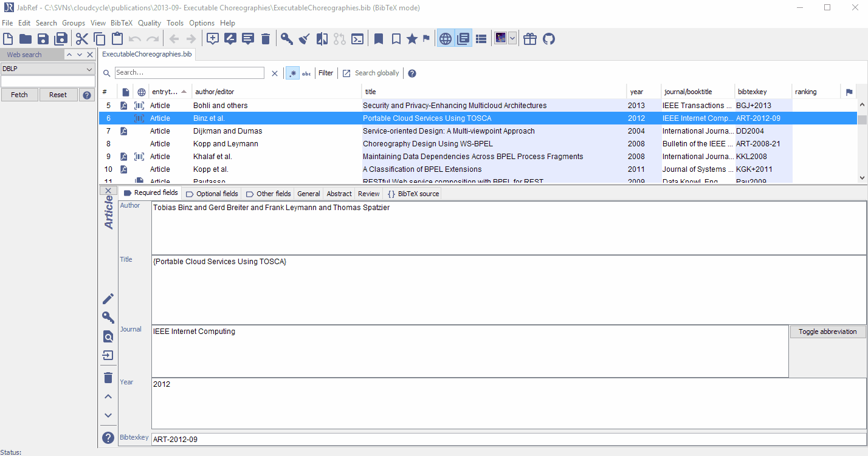
Task: Undo the last change
Action: (x=134, y=38)
